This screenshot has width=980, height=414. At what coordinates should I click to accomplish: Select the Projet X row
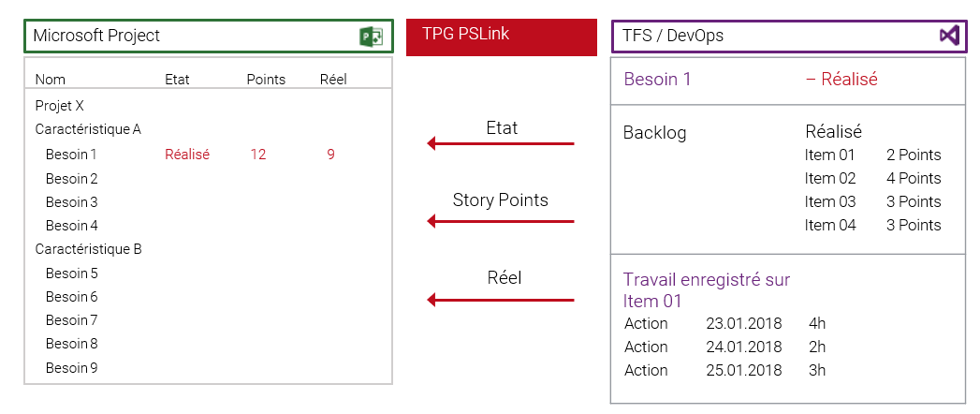click(60, 106)
